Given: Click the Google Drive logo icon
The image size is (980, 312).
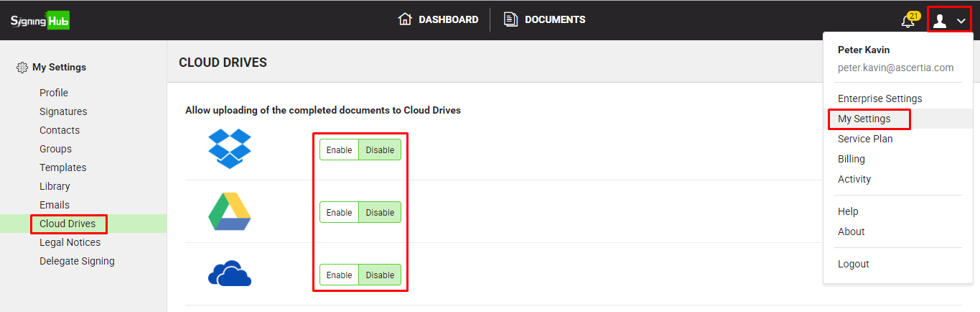Looking at the screenshot, I should 229,212.
